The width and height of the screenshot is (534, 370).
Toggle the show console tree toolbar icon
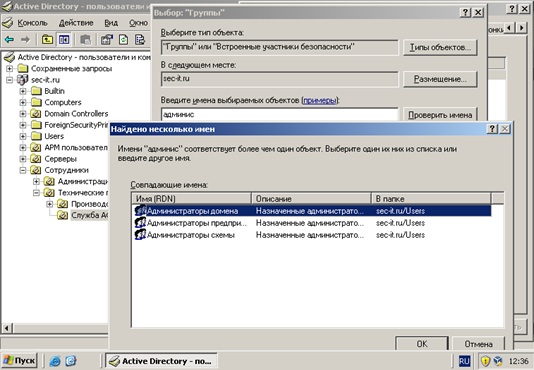click(x=64, y=40)
